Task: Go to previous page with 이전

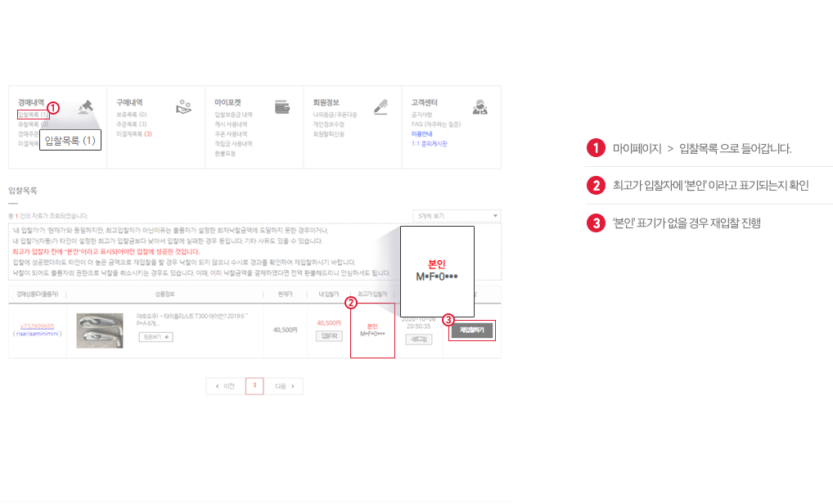Action: tap(225, 386)
